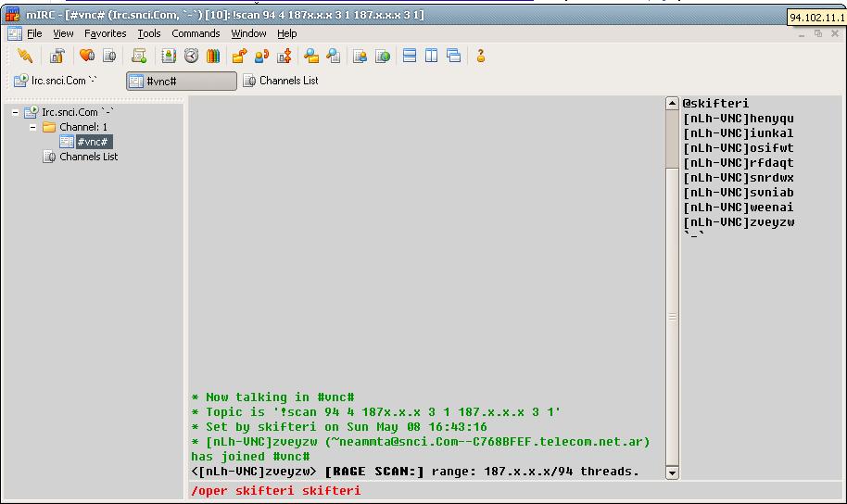Select #vnc# channel in the treebar
This screenshot has width=847, height=504.
click(94, 142)
